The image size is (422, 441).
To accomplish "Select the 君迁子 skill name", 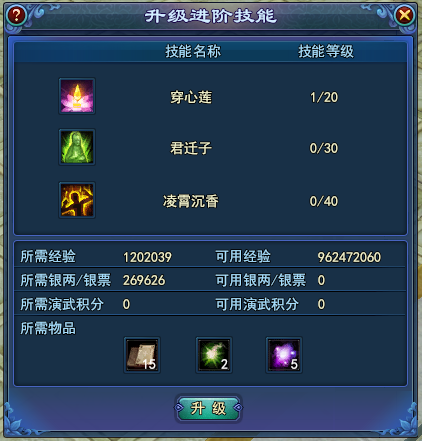I will click(x=191, y=148).
